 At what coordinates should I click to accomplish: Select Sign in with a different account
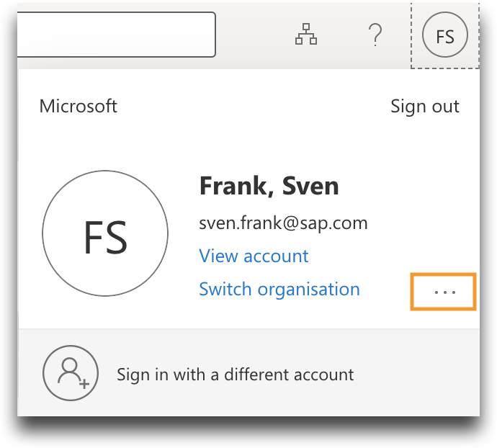(x=235, y=375)
